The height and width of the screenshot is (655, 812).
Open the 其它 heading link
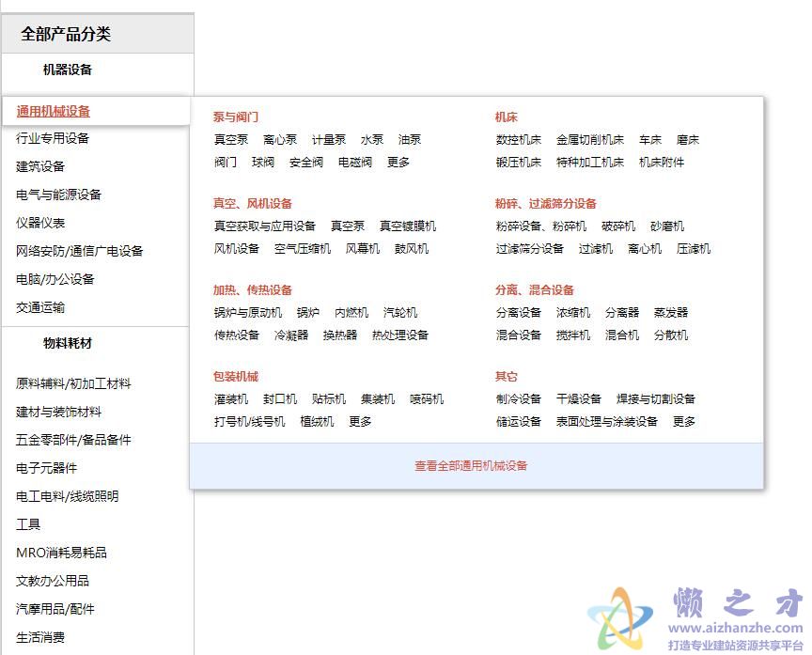click(506, 377)
